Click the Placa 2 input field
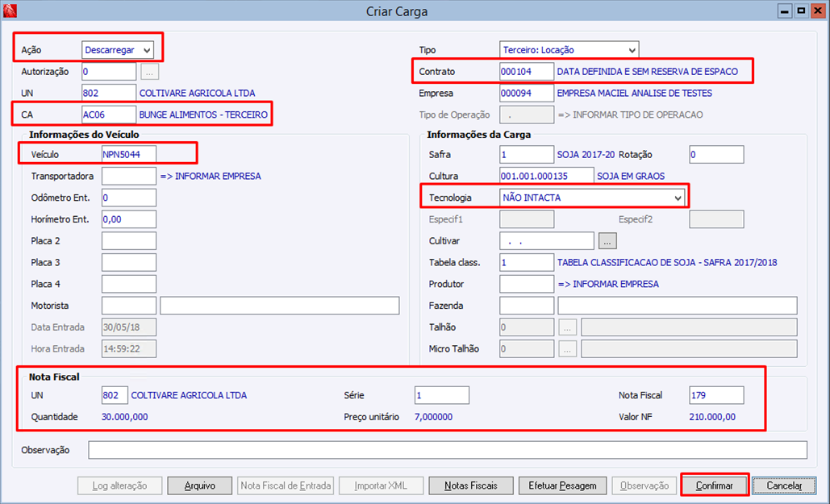830x504 pixels. tap(129, 241)
